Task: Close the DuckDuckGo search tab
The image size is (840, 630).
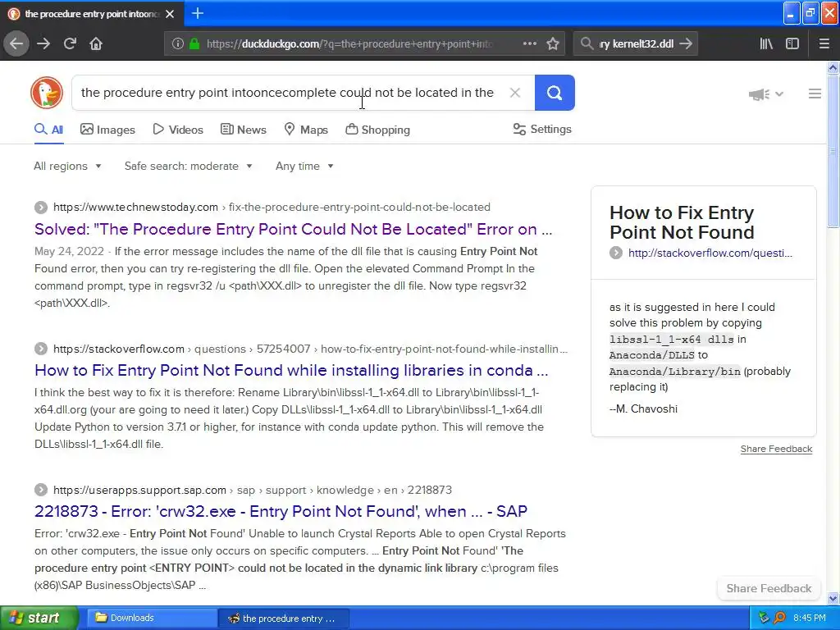Action: (x=170, y=14)
